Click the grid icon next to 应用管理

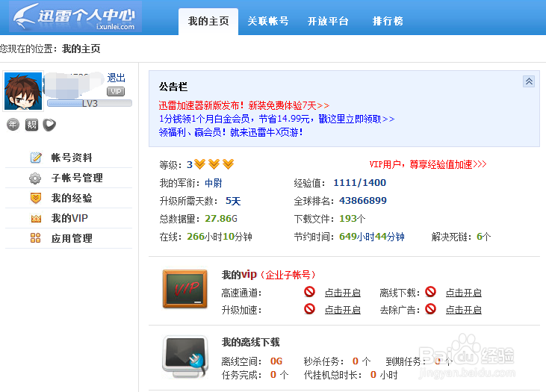tap(36, 237)
